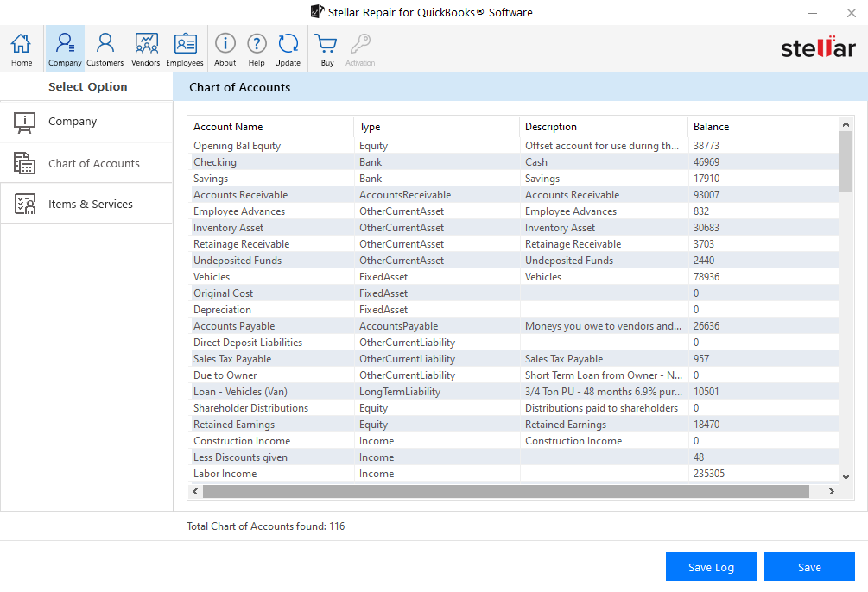
Task: Click the horizontal scrollbar thumb
Action: [x=506, y=491]
